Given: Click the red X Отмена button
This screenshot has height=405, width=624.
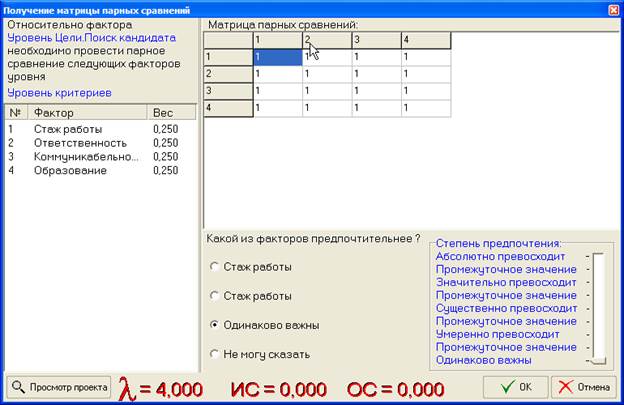Looking at the screenshot, I should tap(582, 387).
